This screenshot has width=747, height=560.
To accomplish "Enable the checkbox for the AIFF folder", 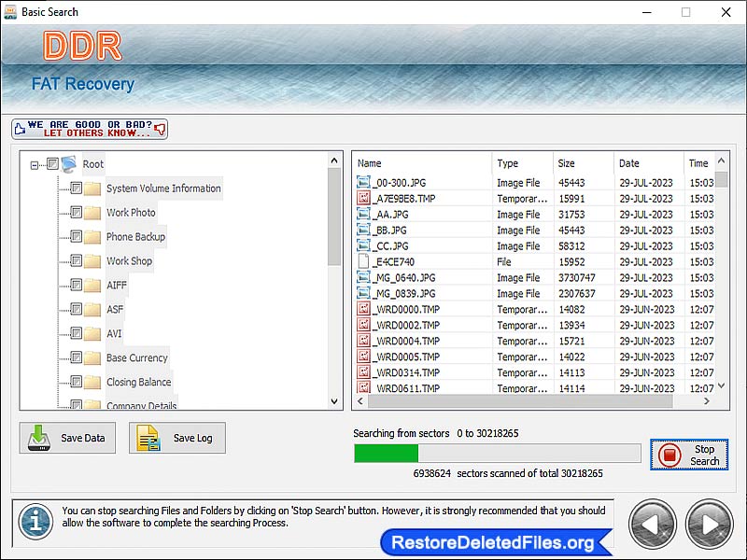I will click(x=77, y=285).
